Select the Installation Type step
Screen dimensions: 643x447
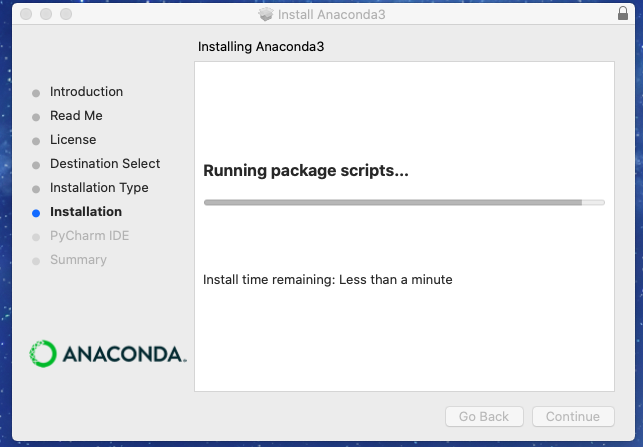point(99,188)
